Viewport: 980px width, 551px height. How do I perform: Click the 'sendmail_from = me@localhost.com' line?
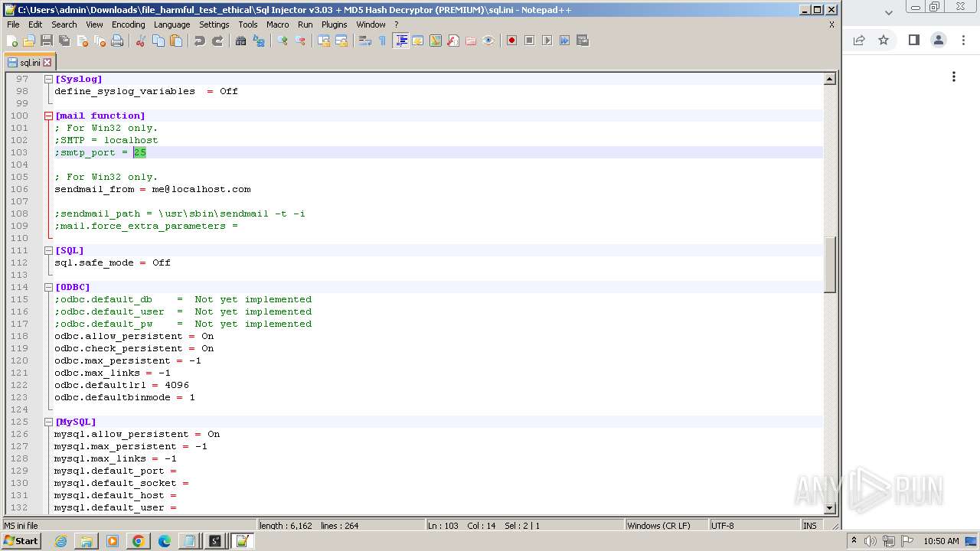click(152, 189)
